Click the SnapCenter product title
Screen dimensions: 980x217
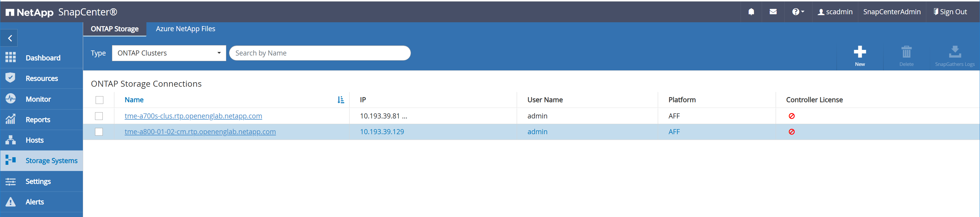tap(88, 12)
